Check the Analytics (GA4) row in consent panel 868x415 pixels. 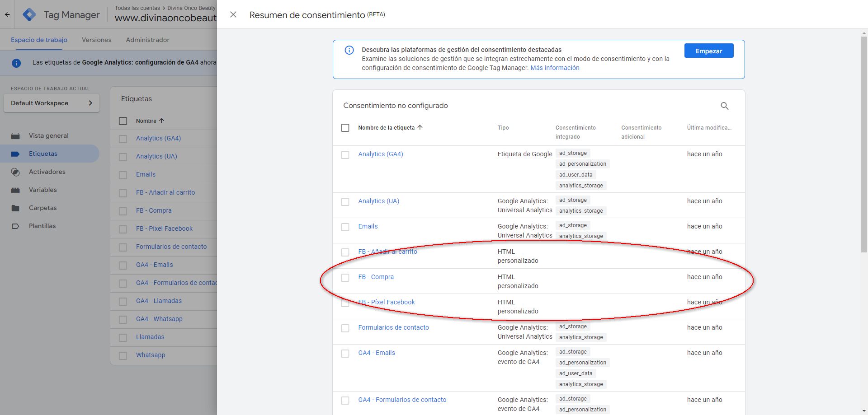345,155
